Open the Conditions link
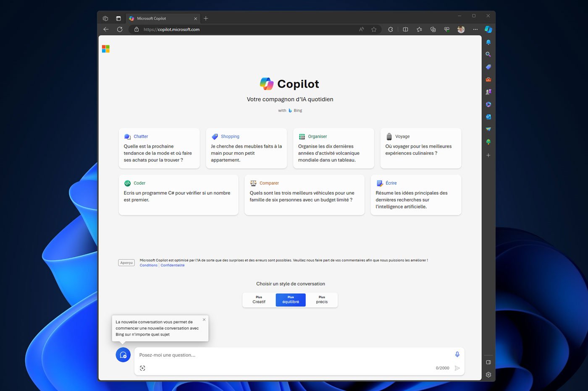The height and width of the screenshot is (391, 588). (149, 265)
